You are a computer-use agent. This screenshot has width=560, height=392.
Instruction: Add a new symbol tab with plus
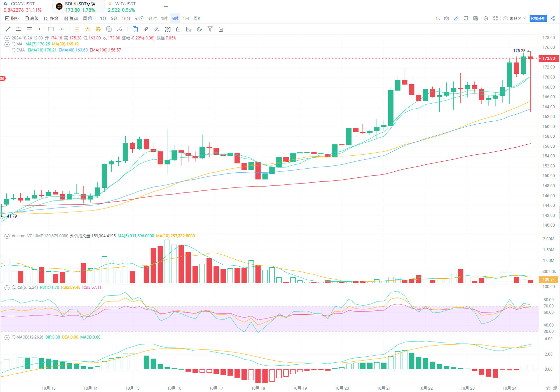[166, 7]
